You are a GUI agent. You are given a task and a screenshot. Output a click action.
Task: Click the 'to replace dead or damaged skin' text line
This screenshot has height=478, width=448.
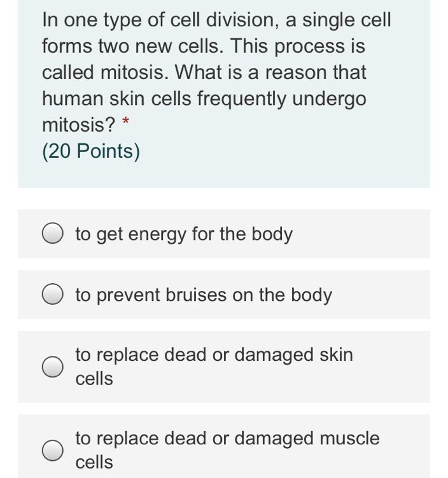click(x=214, y=355)
